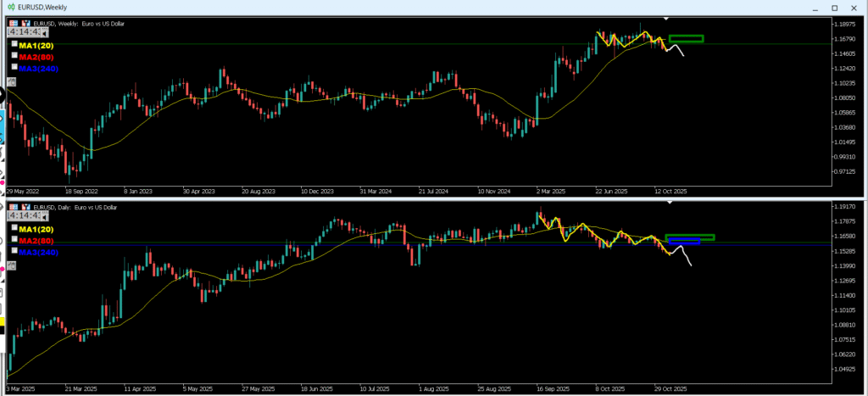Click the EURUSD,Weekly window title icon
868x396 pixels.
click(x=9, y=6)
